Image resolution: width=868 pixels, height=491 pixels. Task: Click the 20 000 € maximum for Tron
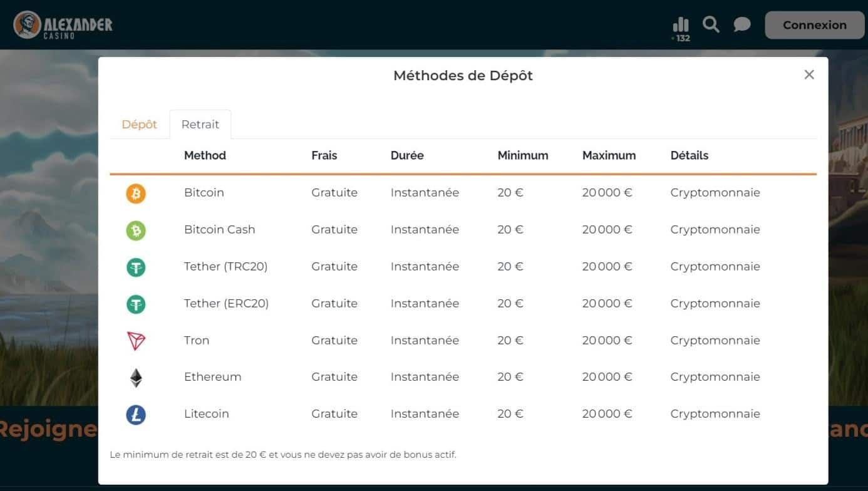pyautogui.click(x=607, y=340)
